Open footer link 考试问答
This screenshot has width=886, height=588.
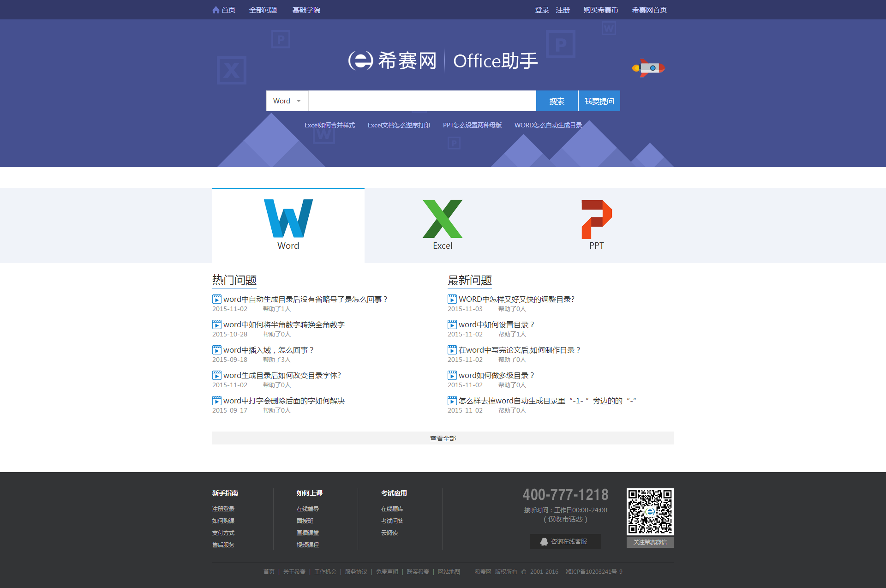tap(392, 521)
